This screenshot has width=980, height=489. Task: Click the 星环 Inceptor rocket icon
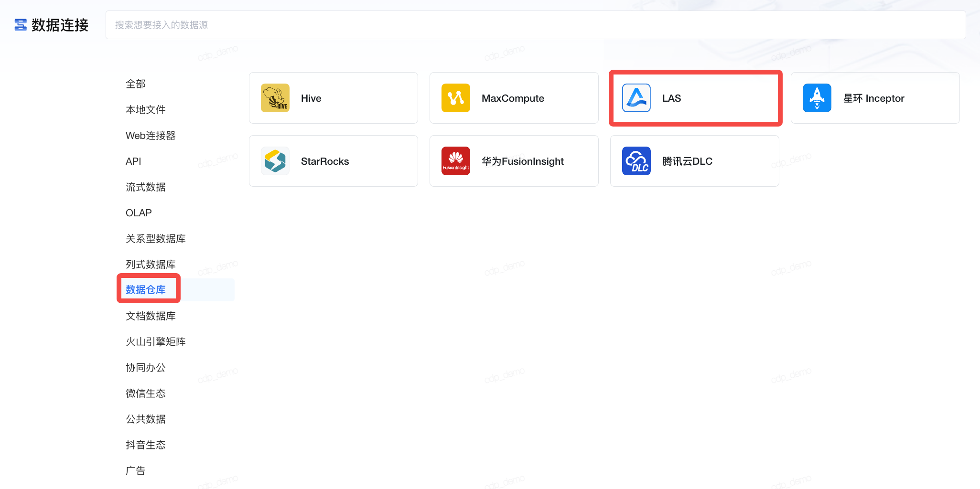[x=817, y=98]
